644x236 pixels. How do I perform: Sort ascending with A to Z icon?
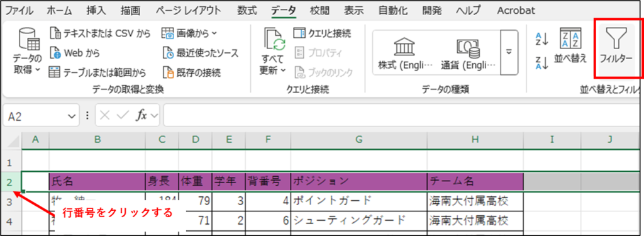click(x=542, y=39)
